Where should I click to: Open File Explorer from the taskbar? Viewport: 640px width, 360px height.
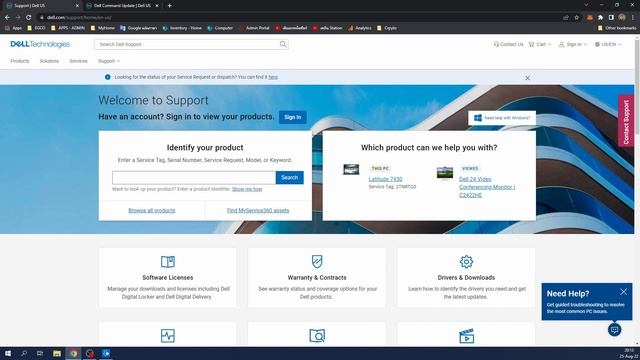(x=57, y=353)
